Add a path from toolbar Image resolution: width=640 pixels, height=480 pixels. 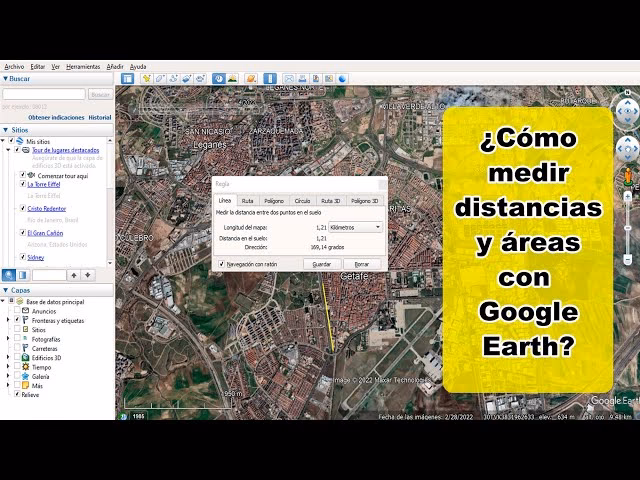(x=173, y=79)
